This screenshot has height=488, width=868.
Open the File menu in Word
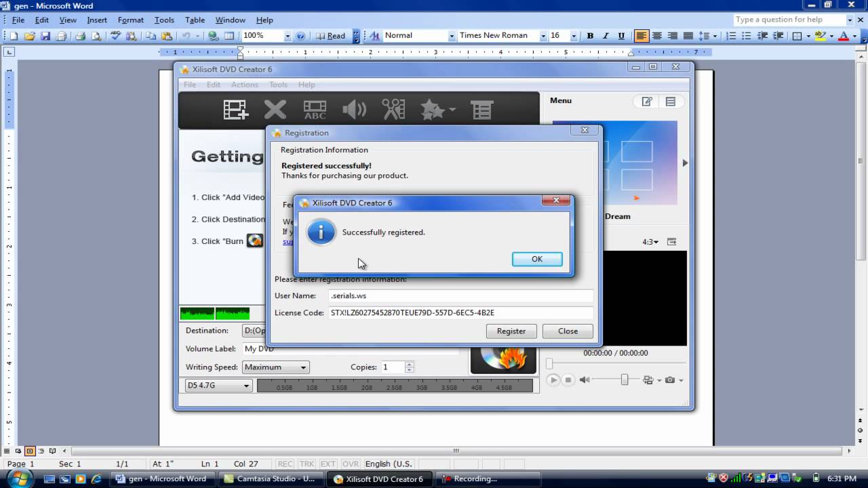click(18, 20)
